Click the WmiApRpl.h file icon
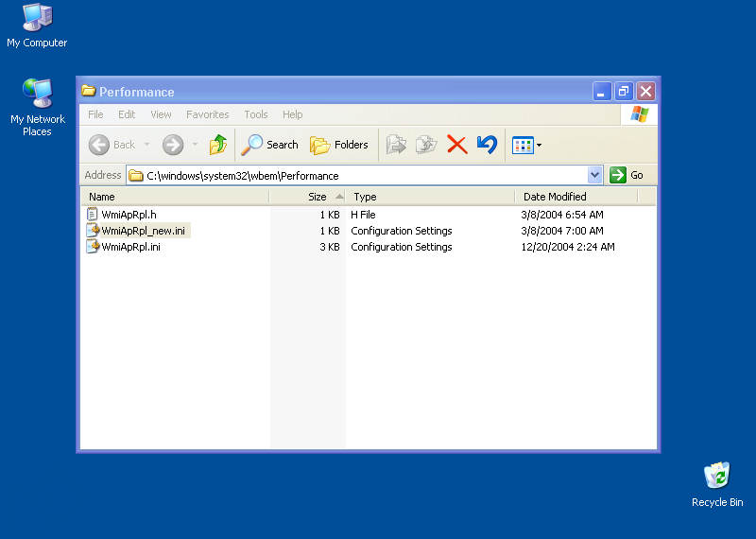Viewport: 756px width, 539px height. [92, 215]
